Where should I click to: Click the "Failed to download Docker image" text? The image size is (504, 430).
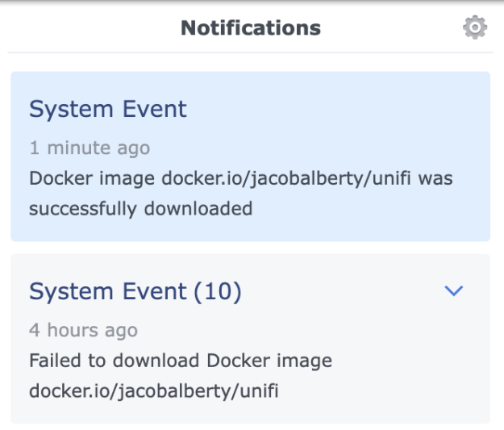(181, 361)
